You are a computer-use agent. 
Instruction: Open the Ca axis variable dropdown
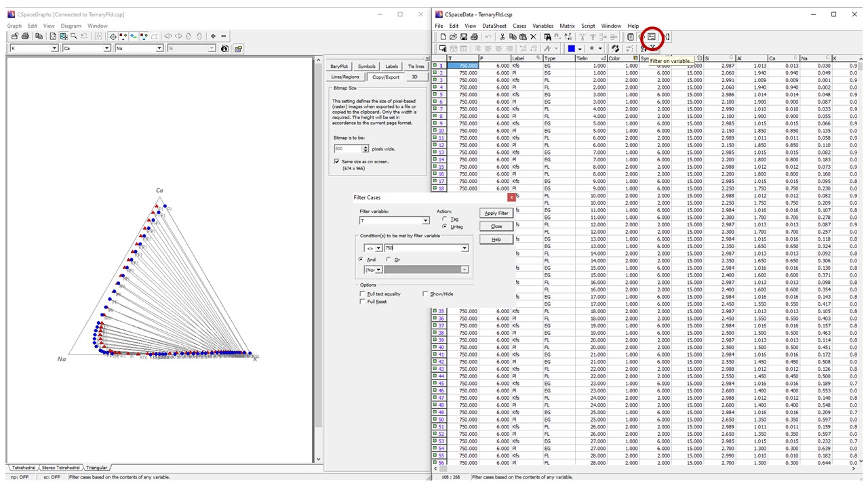click(x=106, y=49)
